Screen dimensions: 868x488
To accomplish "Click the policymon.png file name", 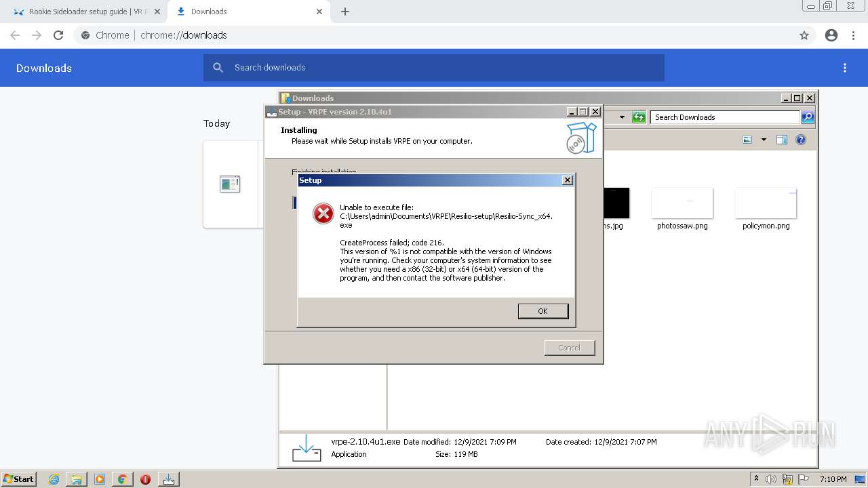I will click(x=766, y=226).
